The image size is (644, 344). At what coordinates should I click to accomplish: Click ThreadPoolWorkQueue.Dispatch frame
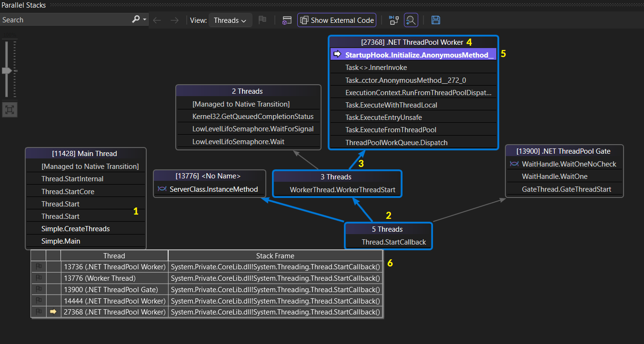tap(397, 143)
